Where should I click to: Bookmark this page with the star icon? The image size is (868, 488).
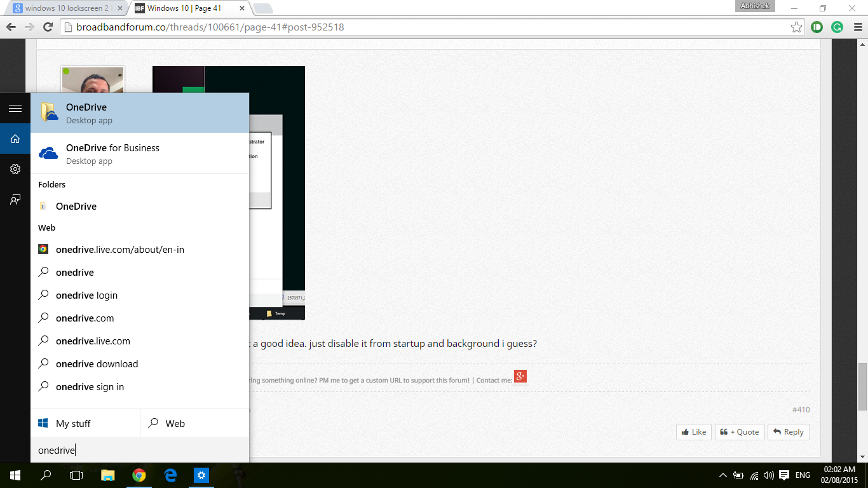(x=796, y=27)
